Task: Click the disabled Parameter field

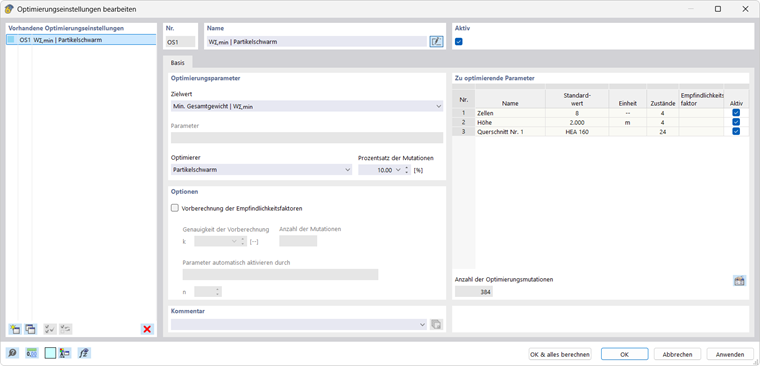Action: coord(307,138)
